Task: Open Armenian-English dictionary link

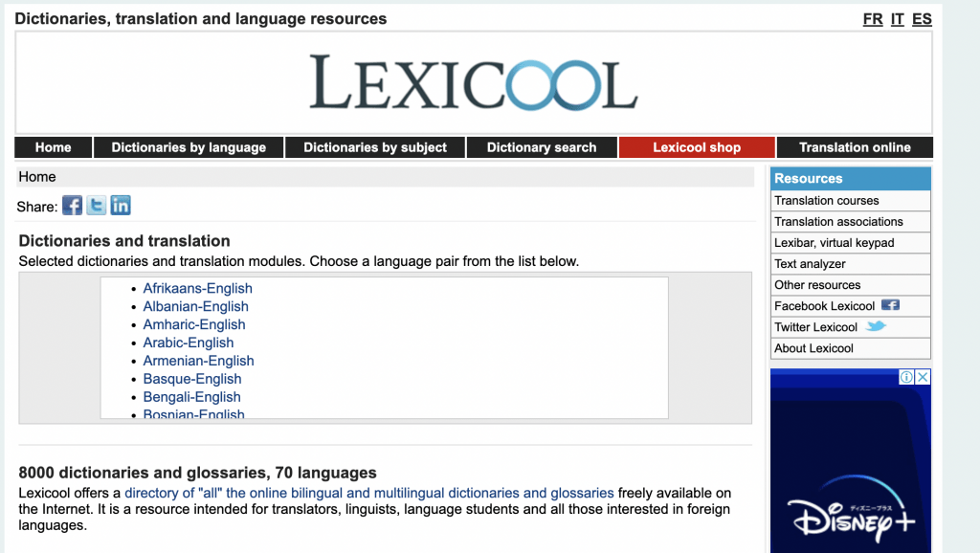Action: point(199,361)
